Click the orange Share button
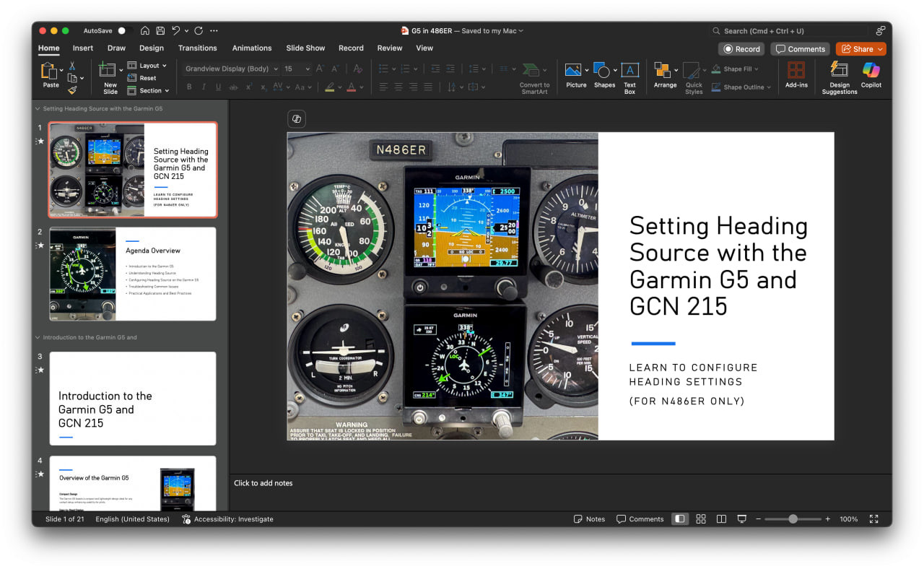 pos(860,49)
